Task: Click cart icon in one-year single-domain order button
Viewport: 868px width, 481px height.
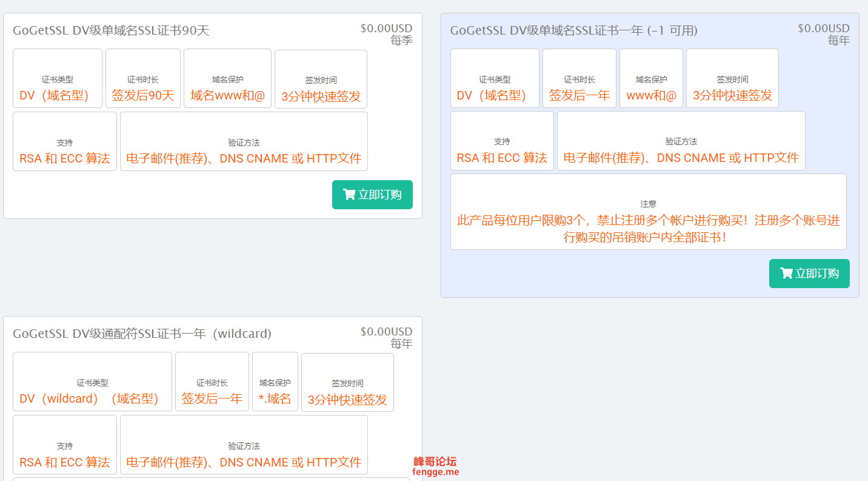Action: tap(786, 273)
